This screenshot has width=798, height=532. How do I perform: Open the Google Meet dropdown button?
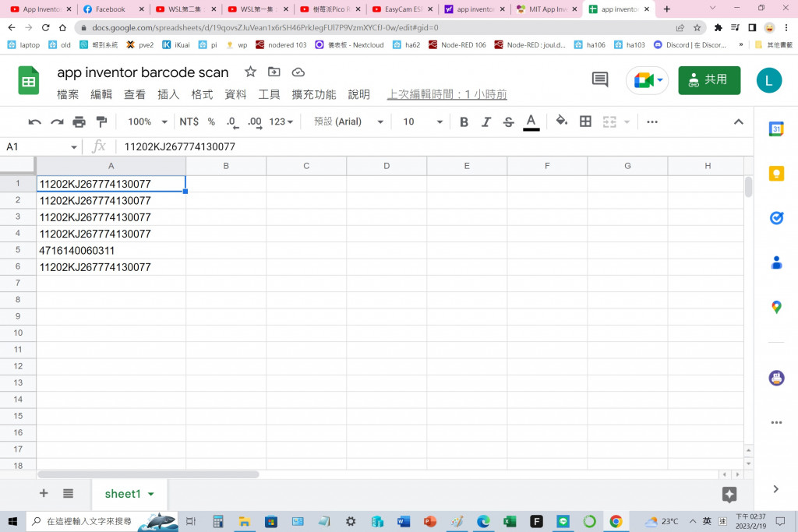point(648,80)
